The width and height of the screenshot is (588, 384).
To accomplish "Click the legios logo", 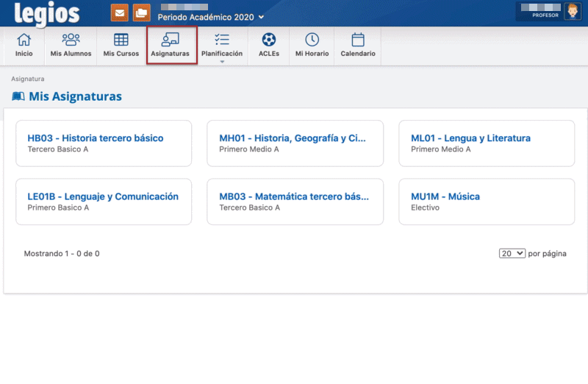I will pyautogui.click(x=47, y=14).
